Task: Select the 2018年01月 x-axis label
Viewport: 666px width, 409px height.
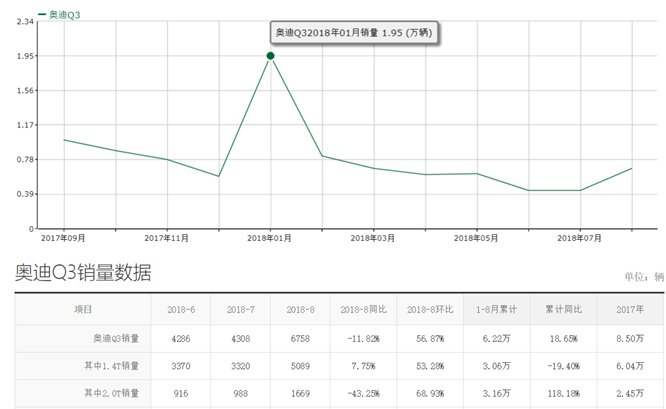Action: click(x=269, y=238)
